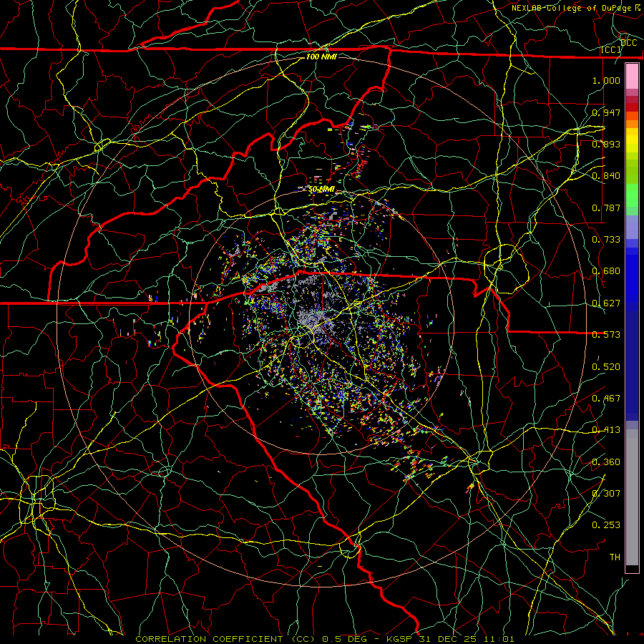644x644 pixels.
Task: Click the 0.467 scale value
Action: [606, 399]
